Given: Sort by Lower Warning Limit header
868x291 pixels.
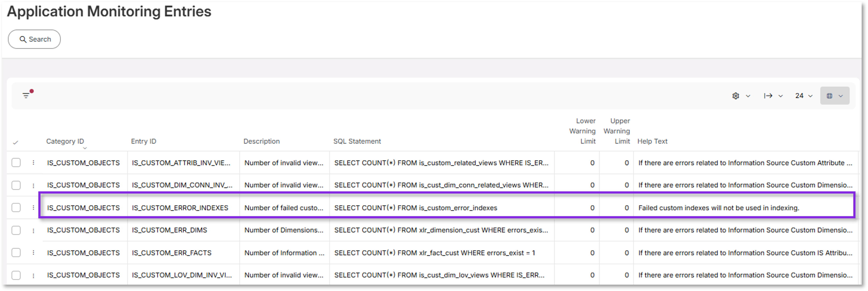Looking at the screenshot, I should (x=582, y=131).
